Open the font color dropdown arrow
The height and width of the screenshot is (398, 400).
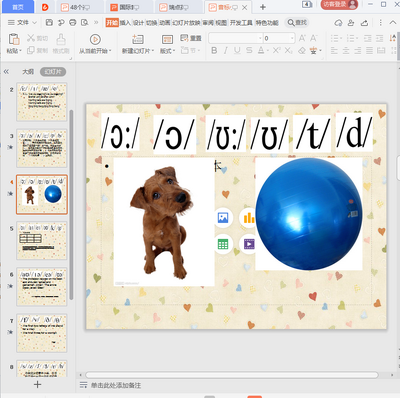(x=268, y=51)
